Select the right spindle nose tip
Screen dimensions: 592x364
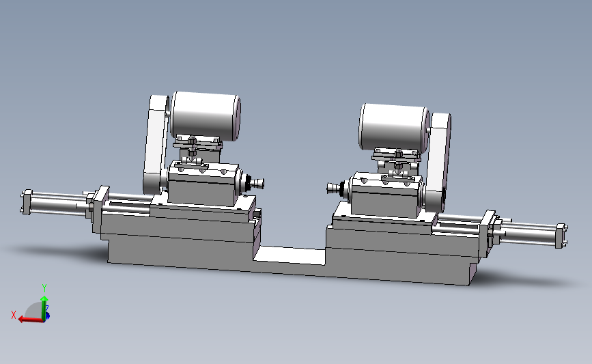(x=334, y=188)
